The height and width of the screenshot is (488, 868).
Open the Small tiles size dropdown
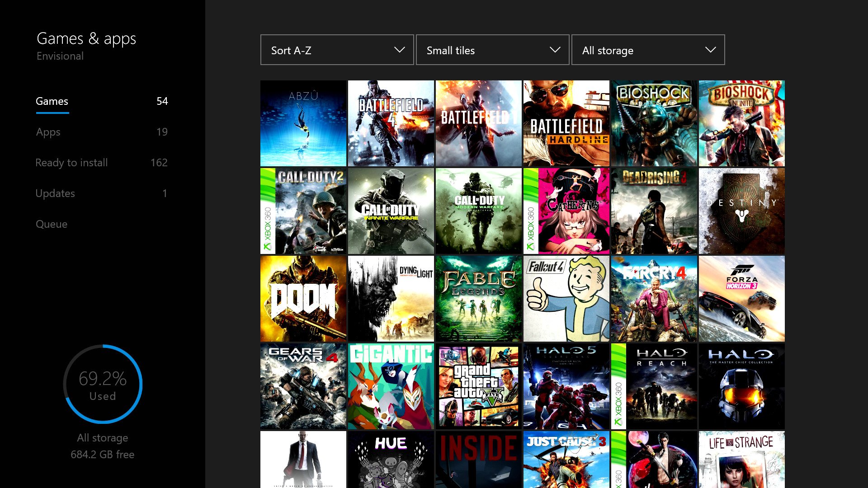tap(492, 50)
